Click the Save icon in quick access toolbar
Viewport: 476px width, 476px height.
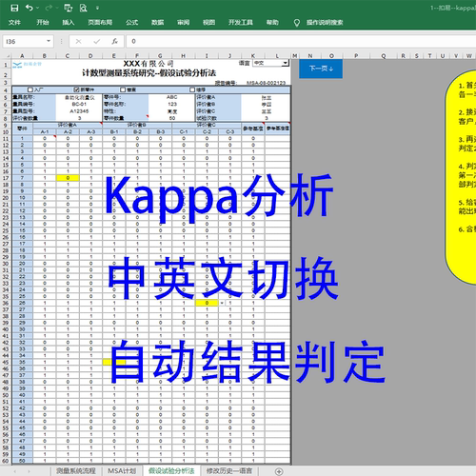pos(14,8)
